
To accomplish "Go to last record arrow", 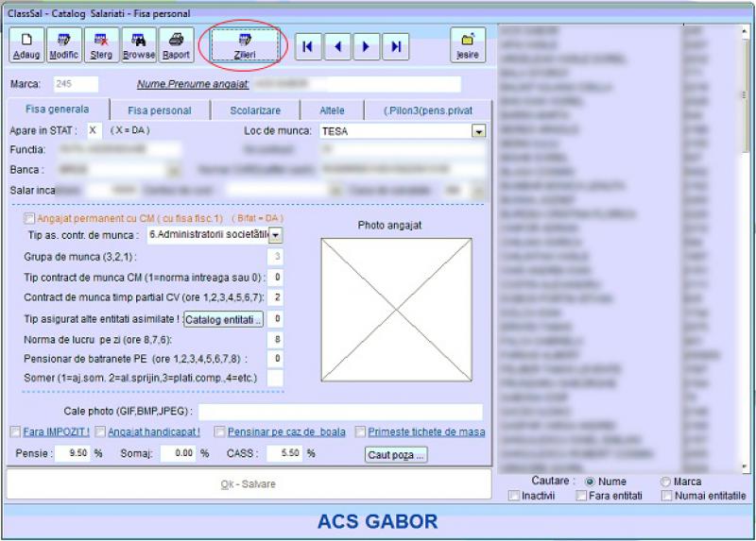I will [396, 45].
